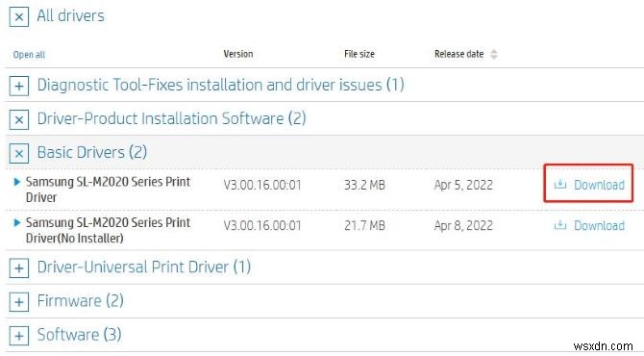644x356 pixels.
Task: Download the 21.7 MB No Installer driver
Action: (589, 225)
